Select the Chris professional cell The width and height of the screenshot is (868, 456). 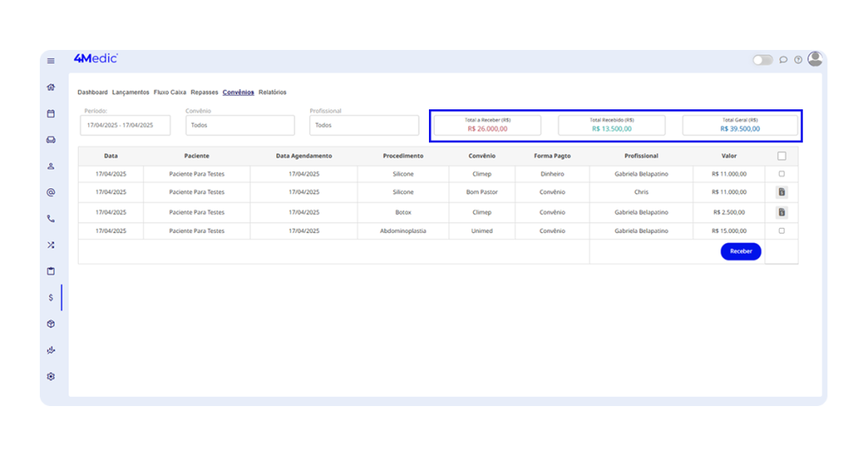641,192
